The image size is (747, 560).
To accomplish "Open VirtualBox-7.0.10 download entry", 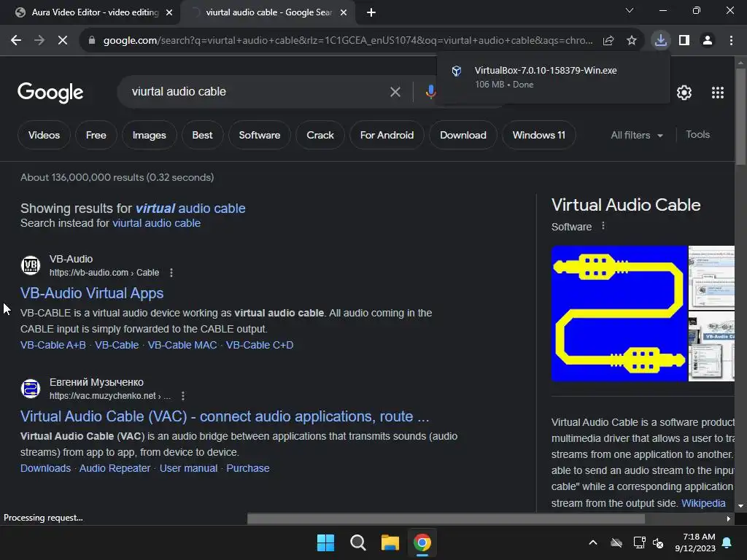I will point(553,77).
